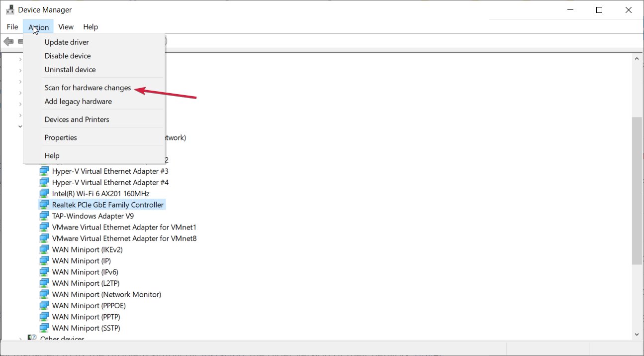
Task: Open the File menu
Action: point(12,27)
